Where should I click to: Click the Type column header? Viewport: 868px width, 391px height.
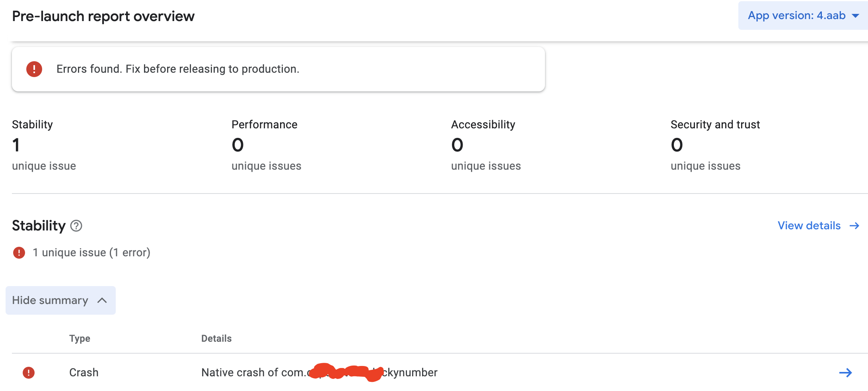click(x=80, y=339)
